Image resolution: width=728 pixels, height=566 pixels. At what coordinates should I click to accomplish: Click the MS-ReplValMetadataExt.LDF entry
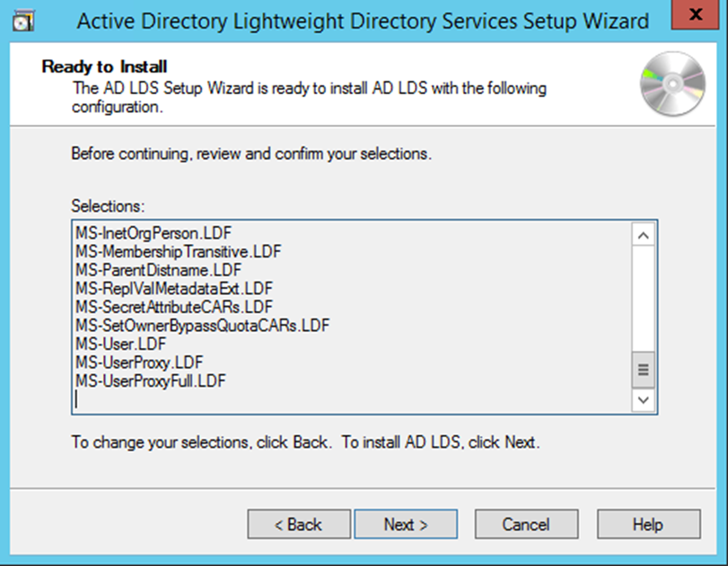pyautogui.click(x=173, y=289)
